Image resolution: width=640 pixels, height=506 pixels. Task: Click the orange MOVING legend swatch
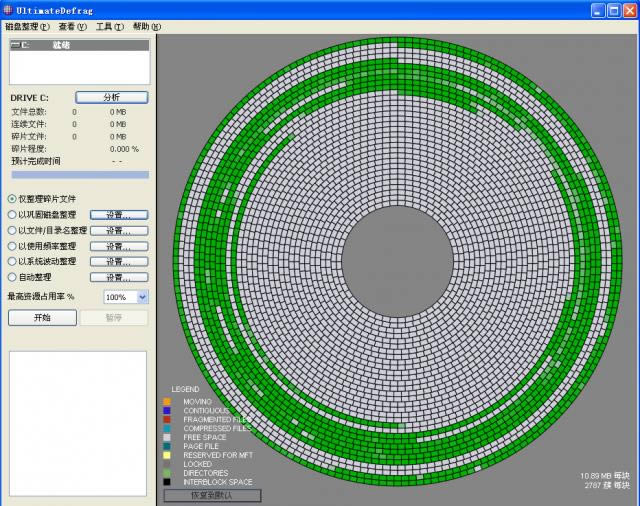167,402
